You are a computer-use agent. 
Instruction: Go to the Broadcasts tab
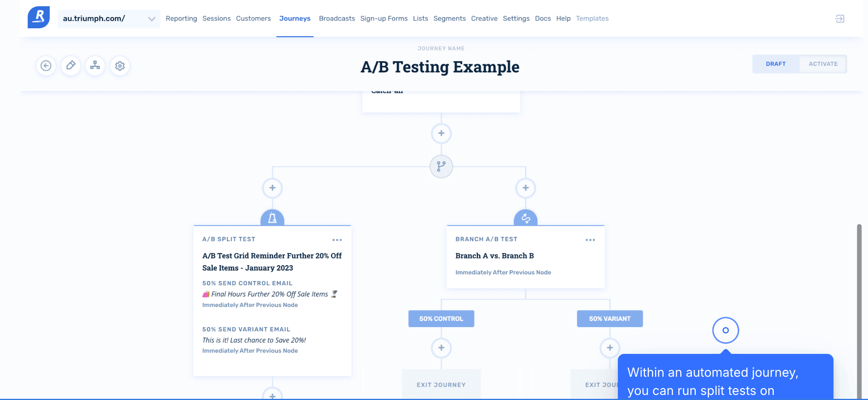337,19
